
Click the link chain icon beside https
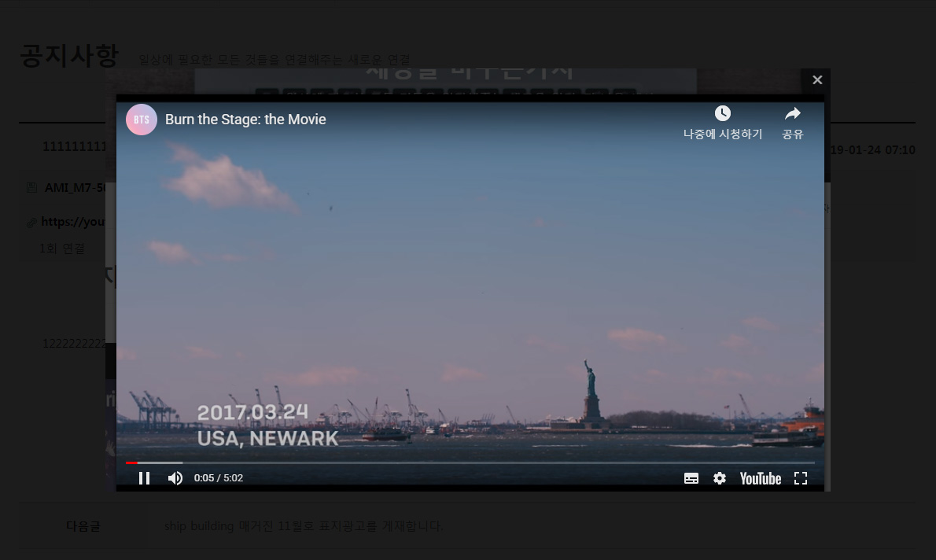[31, 223]
